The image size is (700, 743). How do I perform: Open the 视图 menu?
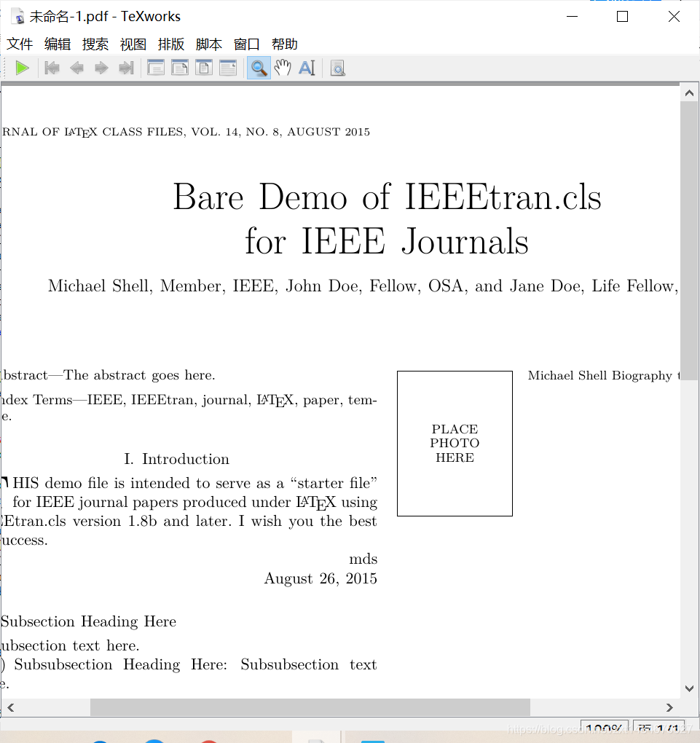(x=133, y=44)
